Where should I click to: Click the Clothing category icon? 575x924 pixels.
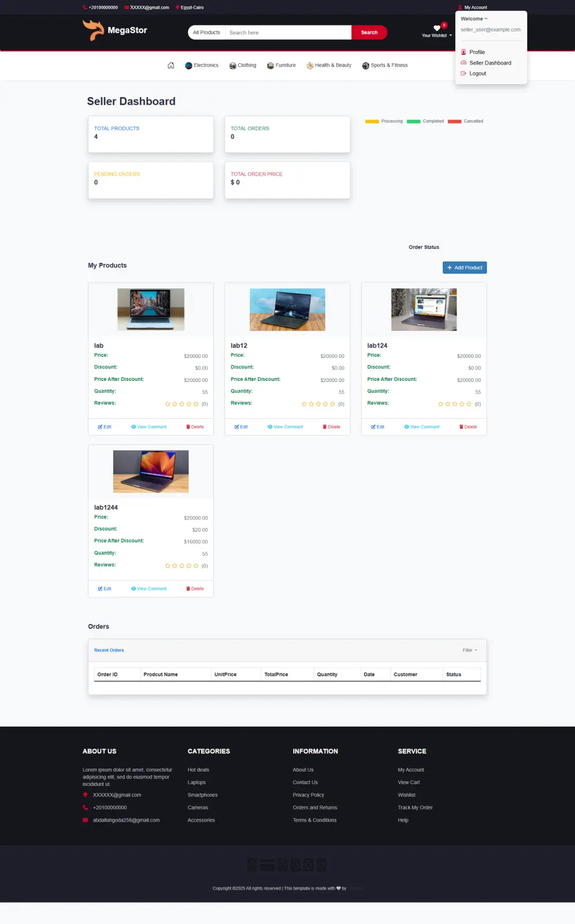(x=232, y=66)
